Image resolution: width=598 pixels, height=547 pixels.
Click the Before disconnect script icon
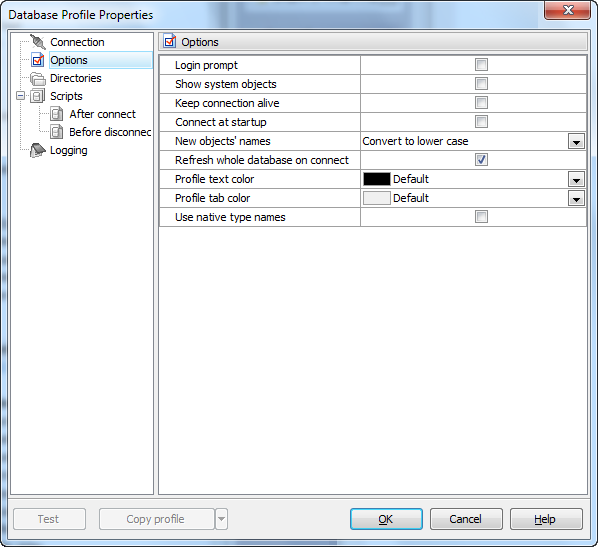(x=56, y=132)
